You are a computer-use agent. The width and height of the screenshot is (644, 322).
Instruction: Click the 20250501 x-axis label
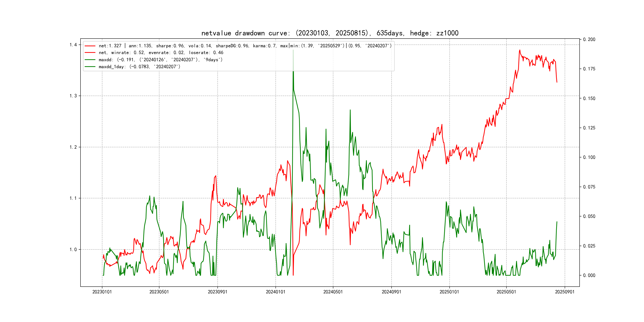pos(506,292)
